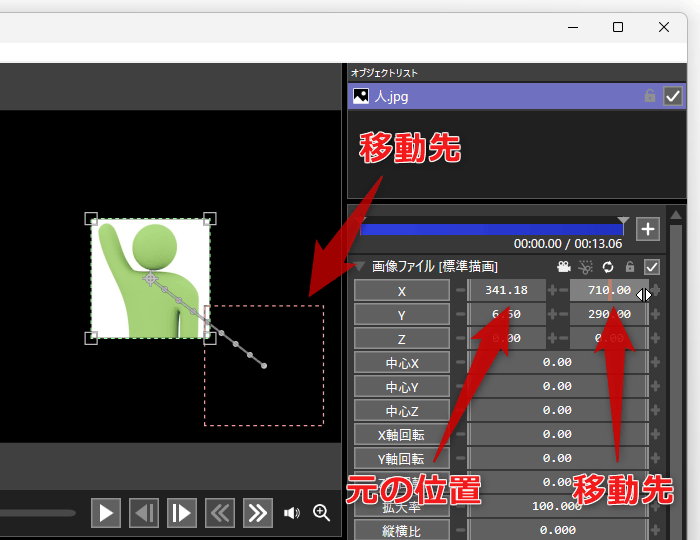The height and width of the screenshot is (540, 700).
Task: Maximize the application window
Action: coord(618,27)
